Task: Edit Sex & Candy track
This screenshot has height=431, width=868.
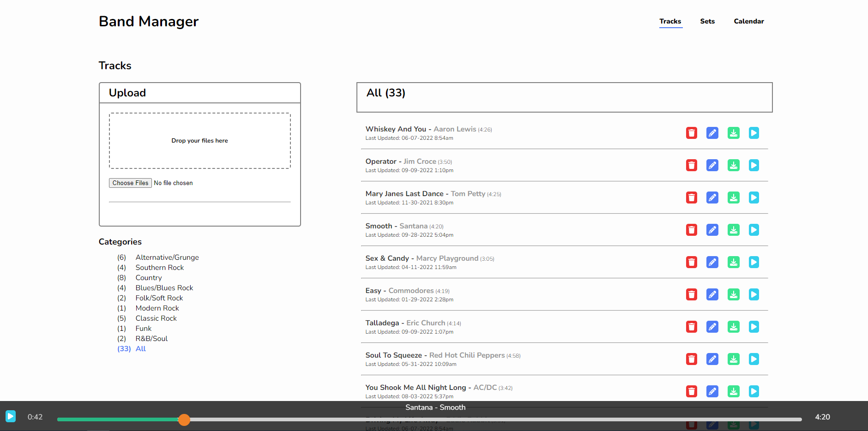Action: [x=712, y=262]
